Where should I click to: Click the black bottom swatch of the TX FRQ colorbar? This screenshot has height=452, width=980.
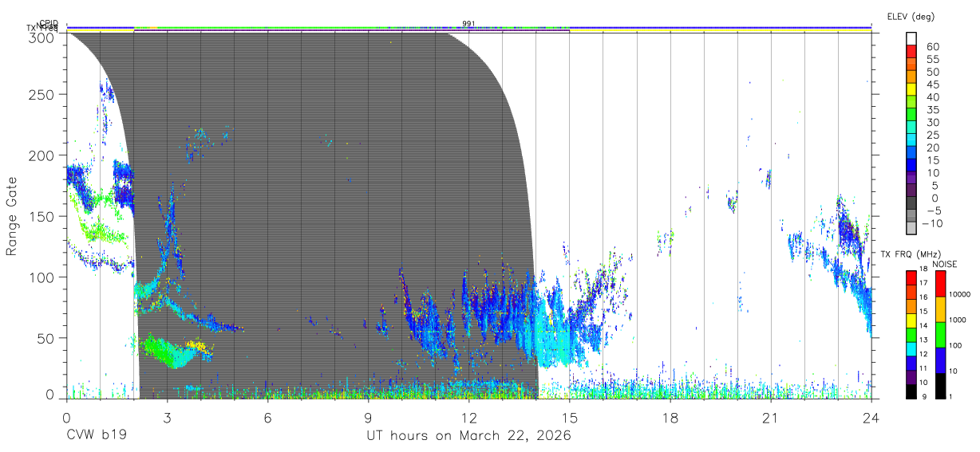click(x=911, y=391)
